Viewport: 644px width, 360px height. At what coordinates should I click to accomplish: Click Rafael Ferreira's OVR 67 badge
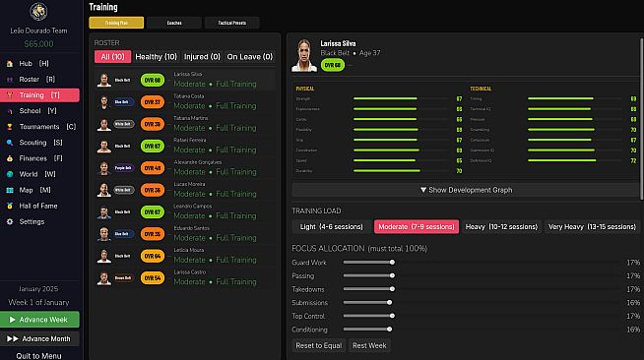(x=153, y=146)
